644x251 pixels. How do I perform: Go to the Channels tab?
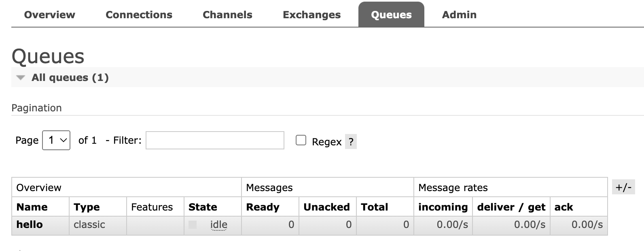pos(227,15)
